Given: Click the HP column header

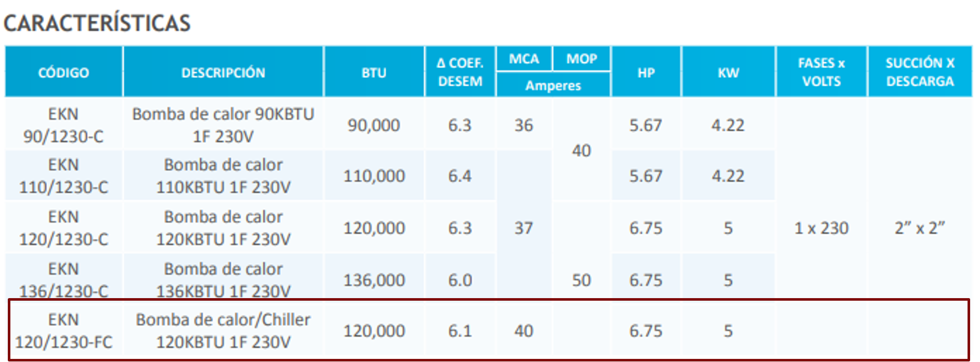Looking at the screenshot, I should pos(646,72).
